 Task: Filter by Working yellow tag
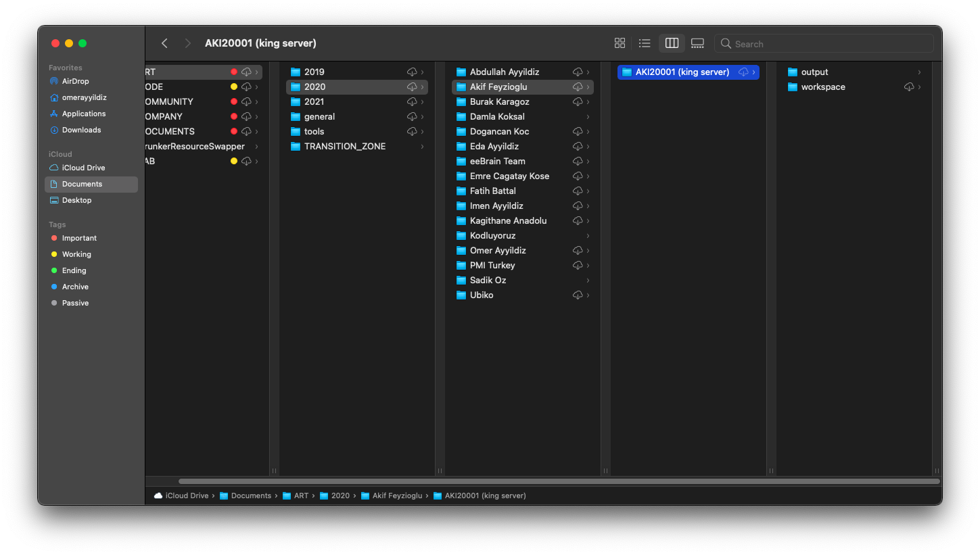[x=91, y=254]
